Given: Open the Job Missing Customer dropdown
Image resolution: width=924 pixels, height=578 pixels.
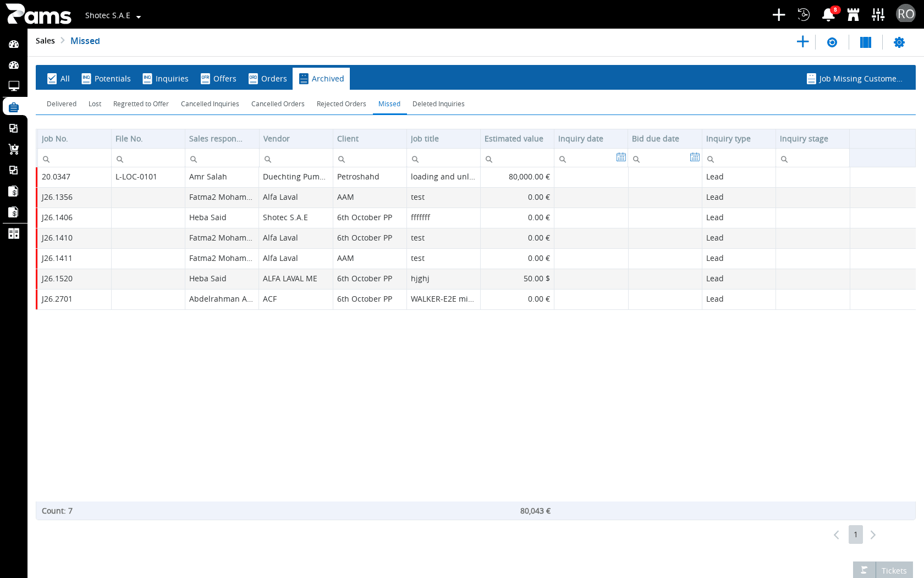Looking at the screenshot, I should (854, 79).
